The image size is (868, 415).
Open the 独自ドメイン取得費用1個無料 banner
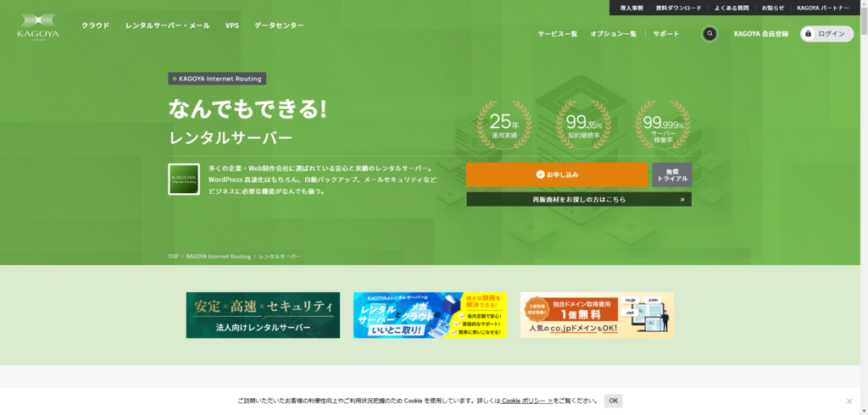pyautogui.click(x=598, y=315)
